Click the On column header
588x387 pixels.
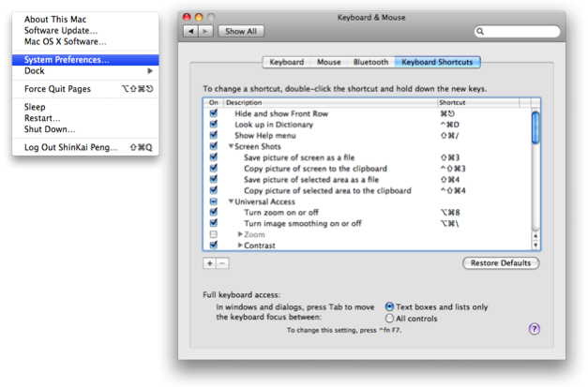tap(214, 102)
